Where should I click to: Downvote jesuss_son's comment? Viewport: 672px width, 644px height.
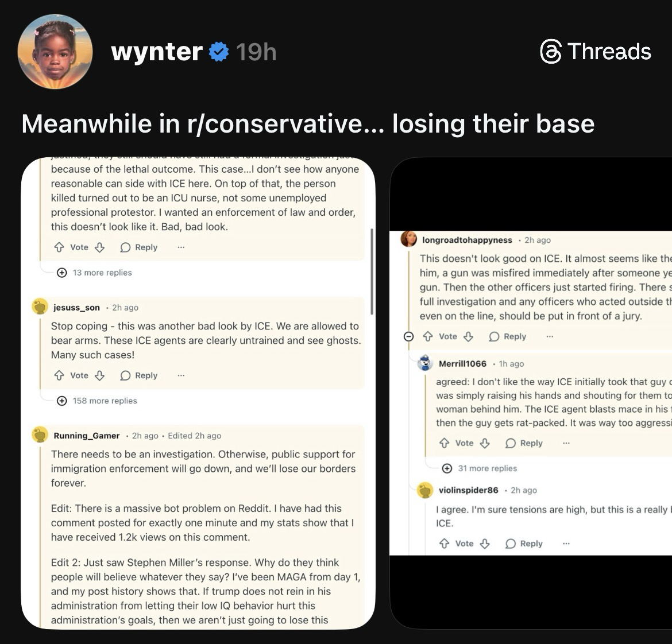point(100,375)
